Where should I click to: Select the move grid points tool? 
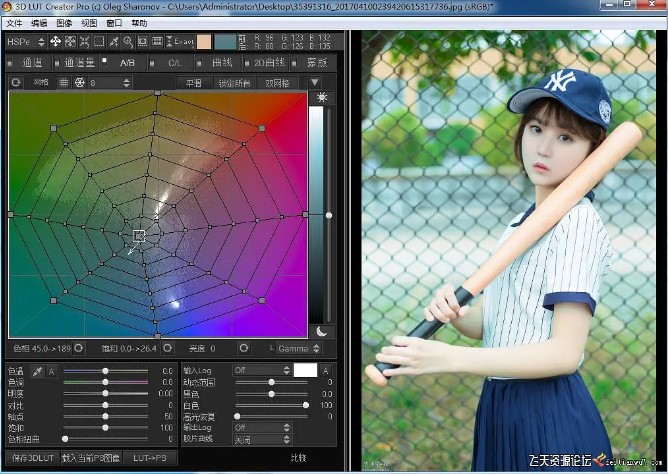click(55, 41)
